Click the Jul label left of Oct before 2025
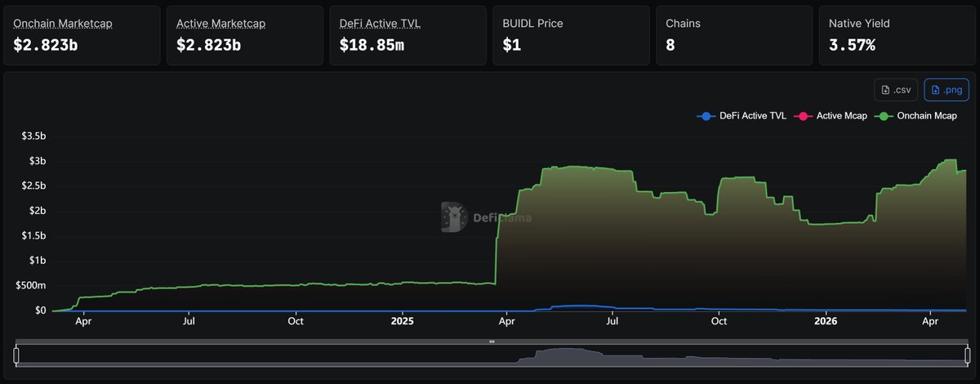Screen dimensions: 980x384 189,322
